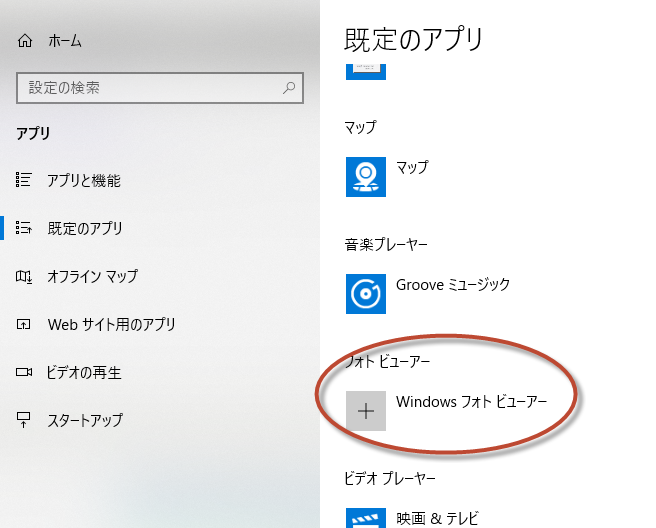
Task: Click the blue マップ app icon
Action: tap(366, 177)
